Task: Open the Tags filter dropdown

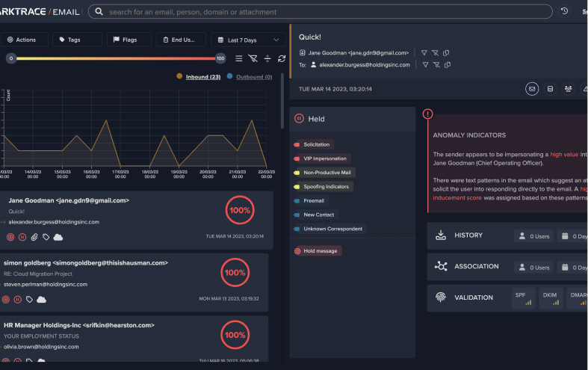Action: pos(77,40)
